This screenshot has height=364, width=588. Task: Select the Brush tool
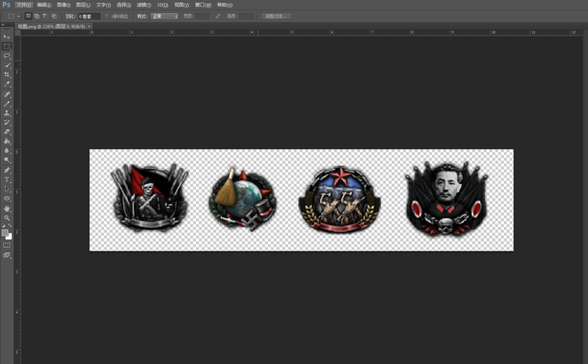click(7, 104)
